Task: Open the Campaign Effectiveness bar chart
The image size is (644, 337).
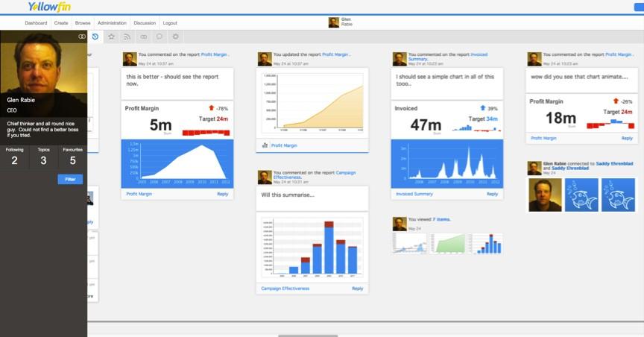Action: [312, 248]
